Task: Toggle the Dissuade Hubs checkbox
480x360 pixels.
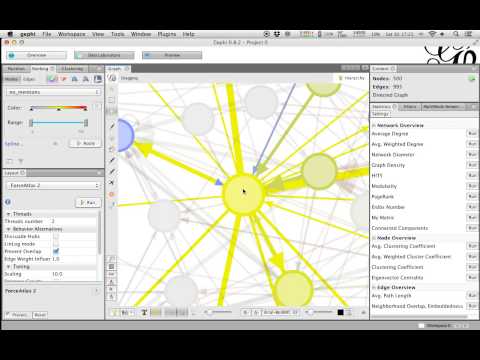Action: [x=56, y=236]
